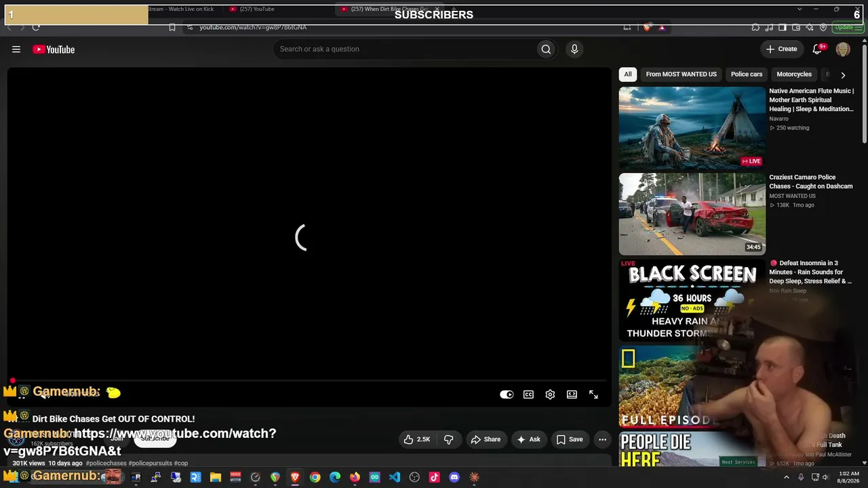Open Discord from taskbar
The height and width of the screenshot is (488, 868).
(x=454, y=477)
